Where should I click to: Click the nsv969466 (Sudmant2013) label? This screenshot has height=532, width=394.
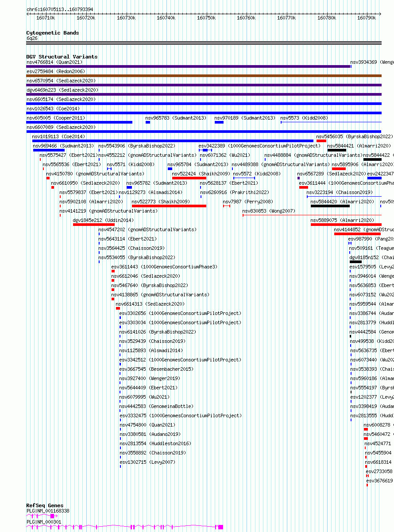click(63, 146)
